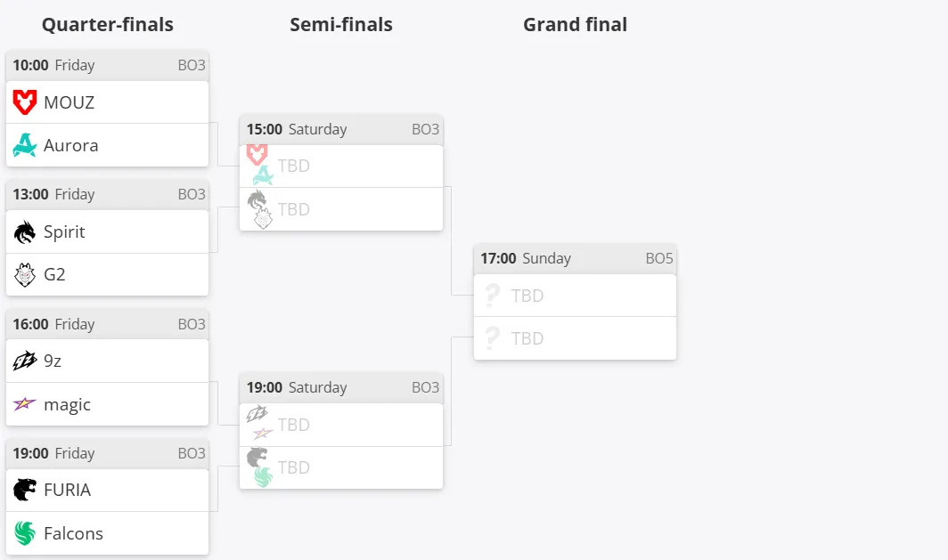Viewport: 948px width, 560px height.
Task: Click the MOUZ team logo icon
Action: (x=25, y=102)
